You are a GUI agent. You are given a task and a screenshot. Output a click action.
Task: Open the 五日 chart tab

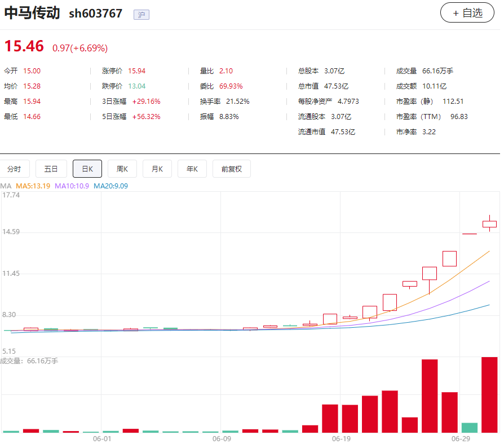[x=51, y=169]
